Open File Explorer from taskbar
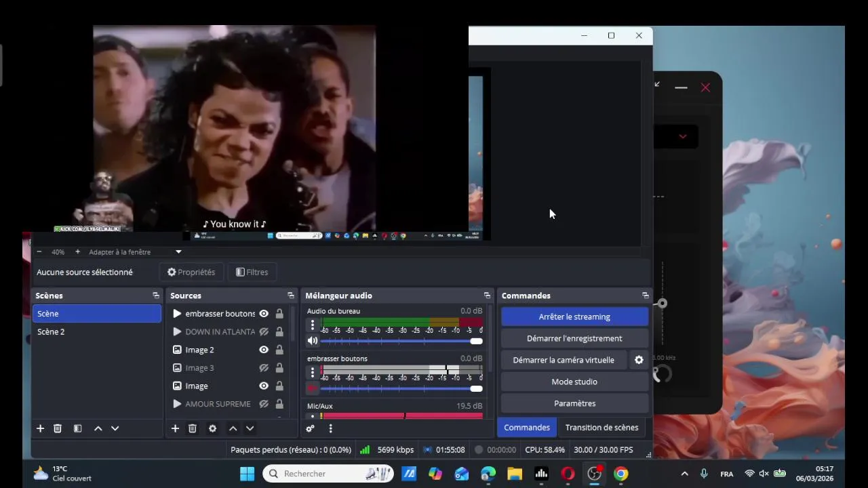The height and width of the screenshot is (488, 868). [515, 474]
